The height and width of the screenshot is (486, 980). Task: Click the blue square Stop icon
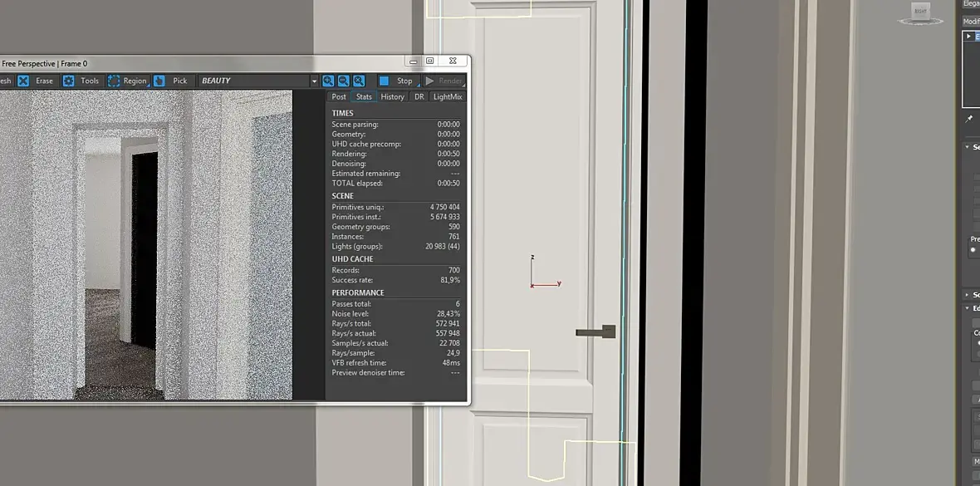coord(385,81)
